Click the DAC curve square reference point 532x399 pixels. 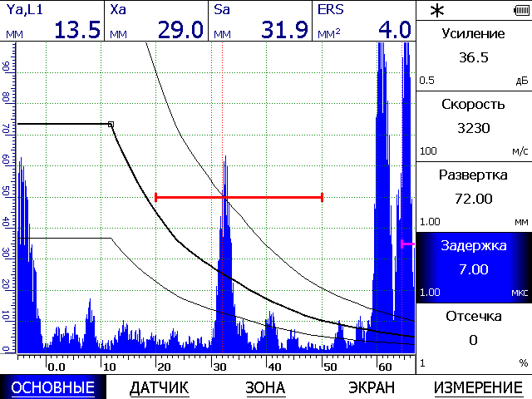pyautogui.click(x=111, y=125)
